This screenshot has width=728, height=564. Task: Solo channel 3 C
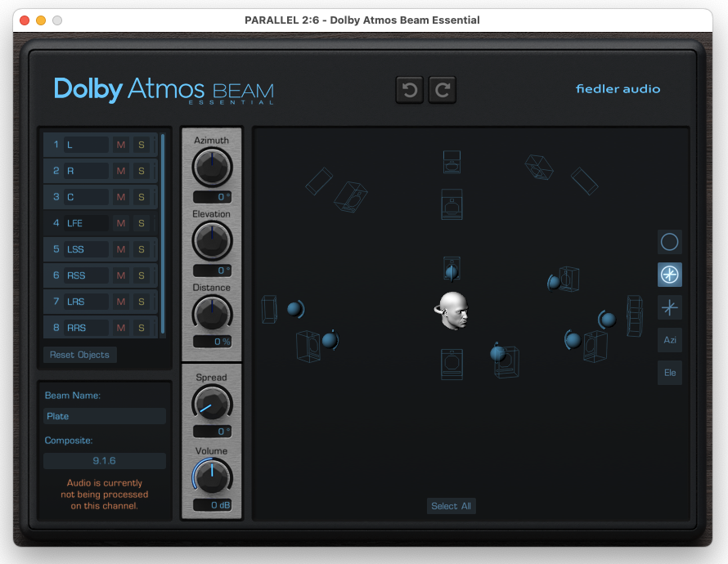[x=142, y=197]
